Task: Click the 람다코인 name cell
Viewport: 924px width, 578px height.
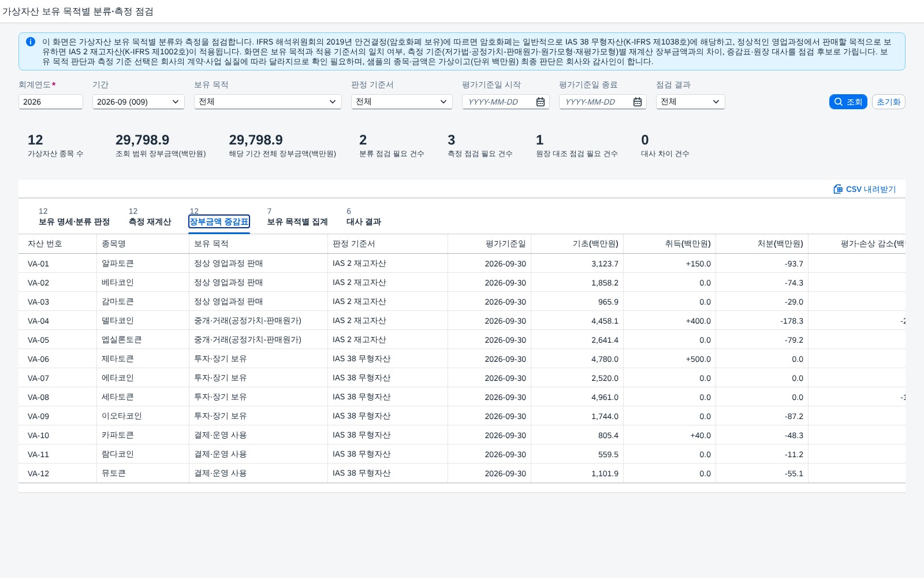Action: [143, 454]
